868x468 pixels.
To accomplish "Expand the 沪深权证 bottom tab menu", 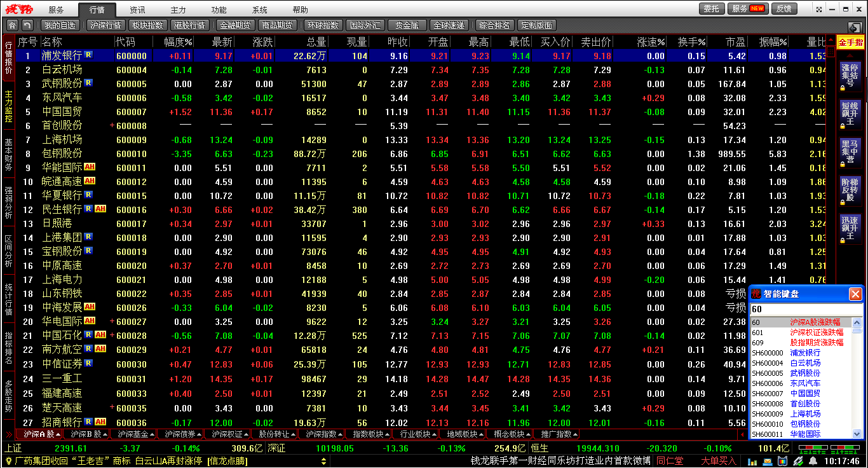I will point(247,435).
